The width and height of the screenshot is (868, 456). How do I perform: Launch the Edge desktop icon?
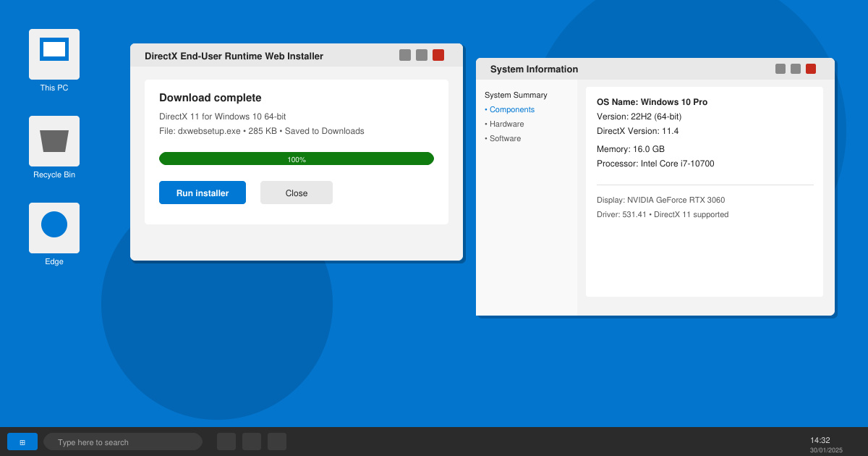pyautogui.click(x=54, y=228)
